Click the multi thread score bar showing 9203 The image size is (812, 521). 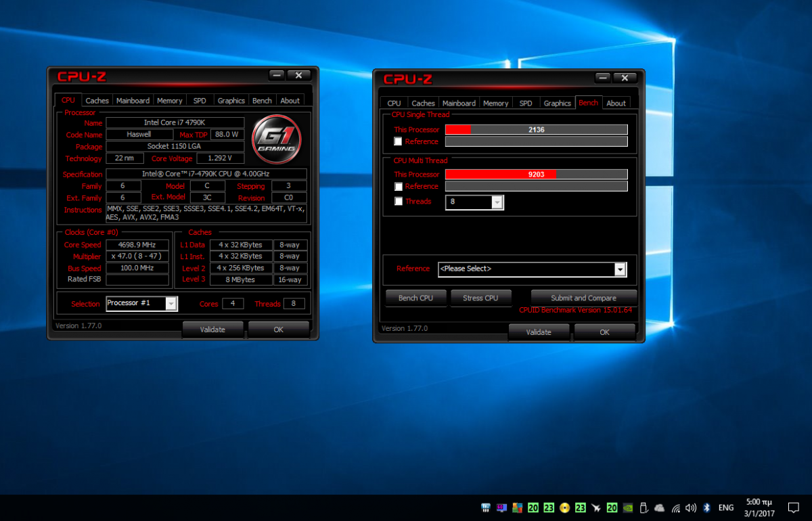click(536, 174)
